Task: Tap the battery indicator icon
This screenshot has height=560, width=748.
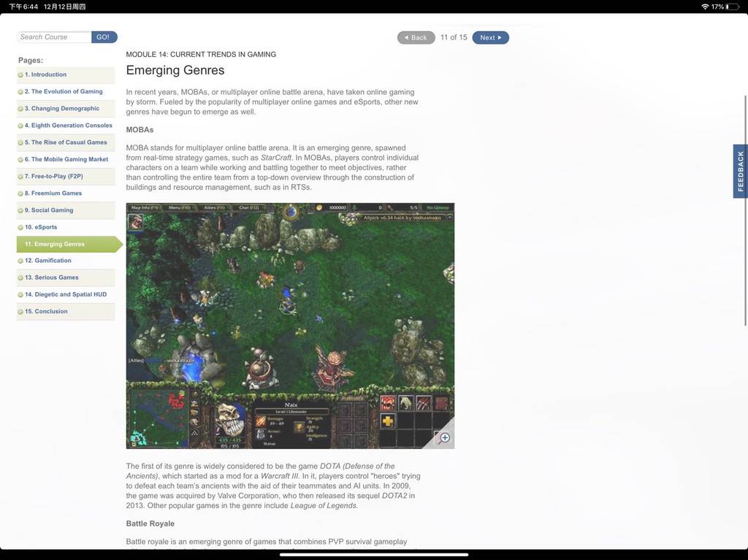Action: (x=733, y=7)
